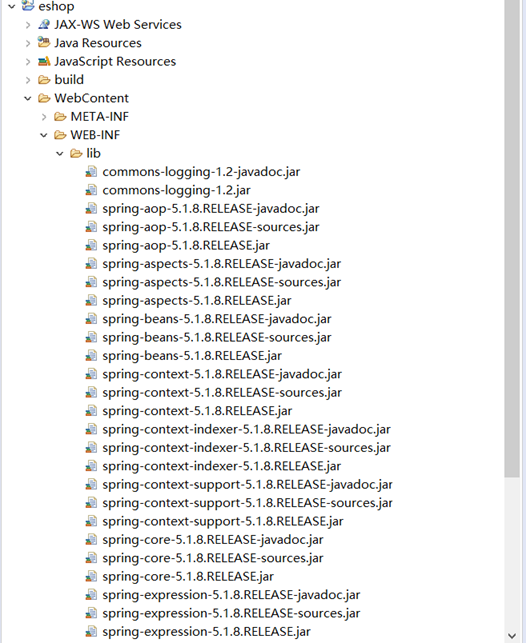526x643 pixels.
Task: Select spring-context-indexer-5.1.8.RELEASE-javadoc.jar
Action: tap(246, 429)
